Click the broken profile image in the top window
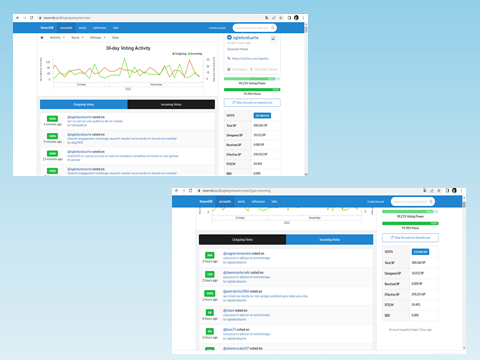480x360 pixels. click(274, 38)
